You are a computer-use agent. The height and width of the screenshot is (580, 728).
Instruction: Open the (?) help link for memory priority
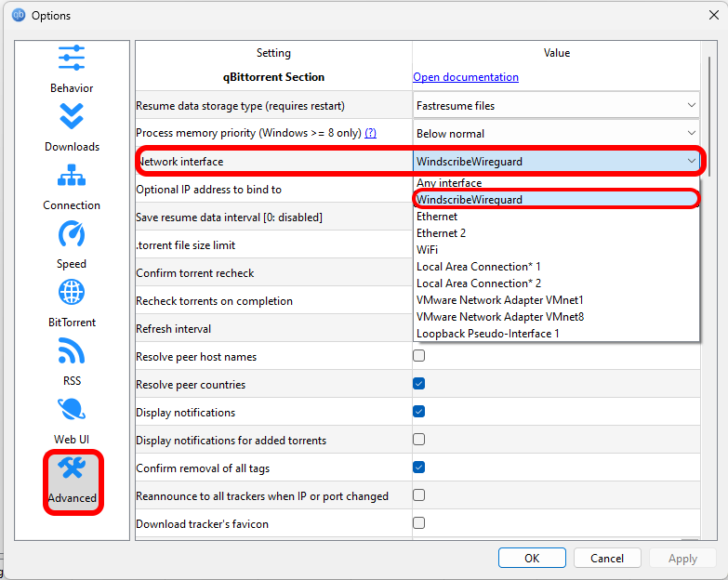click(x=370, y=133)
